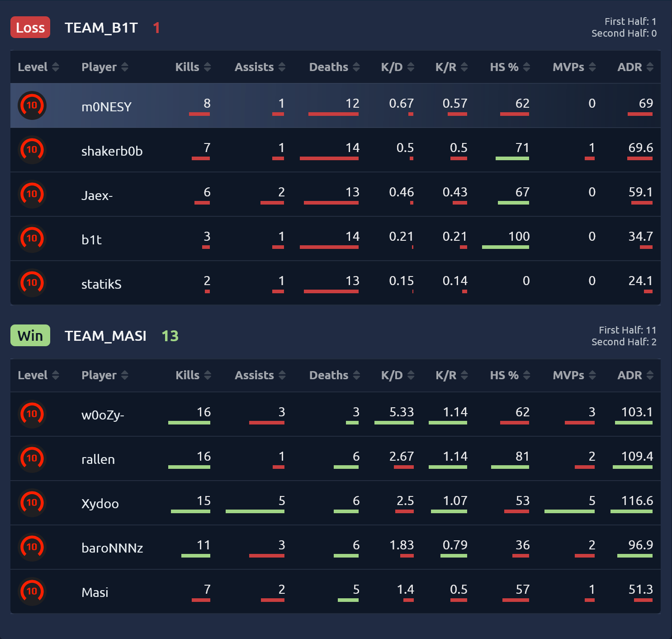Select the TEAM_MASI team name
Screen dimensions: 672x639
coord(105,336)
